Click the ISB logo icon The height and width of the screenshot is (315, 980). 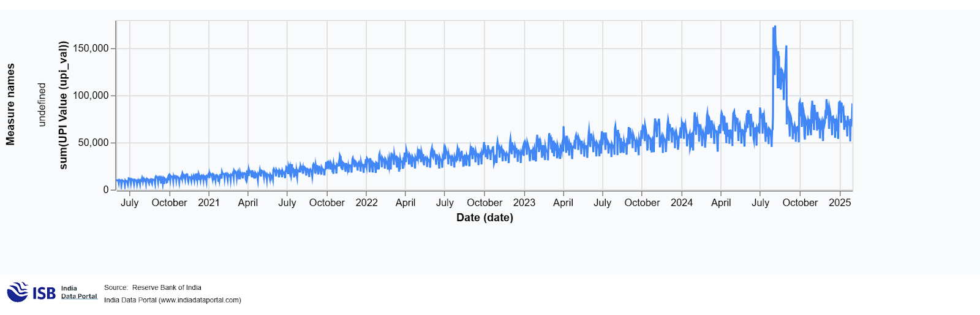tap(31, 292)
